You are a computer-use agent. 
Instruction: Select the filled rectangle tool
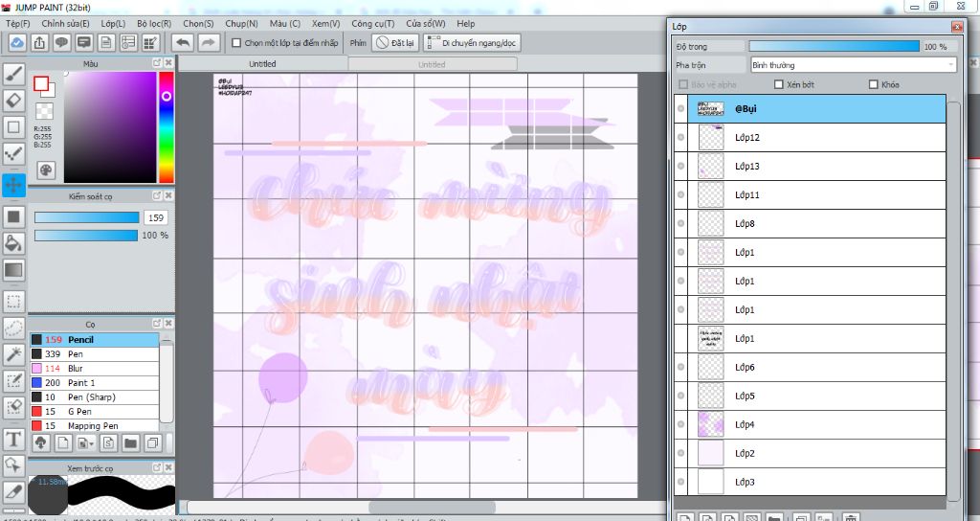coord(13,217)
